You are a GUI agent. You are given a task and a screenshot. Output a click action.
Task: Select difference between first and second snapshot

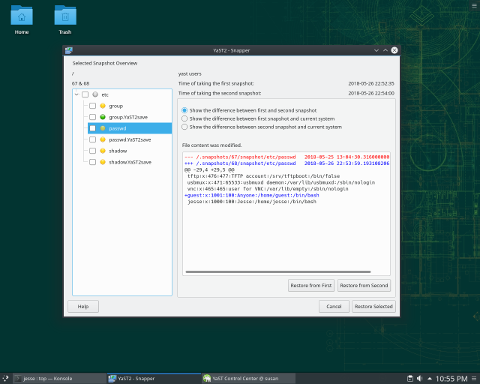(184, 110)
